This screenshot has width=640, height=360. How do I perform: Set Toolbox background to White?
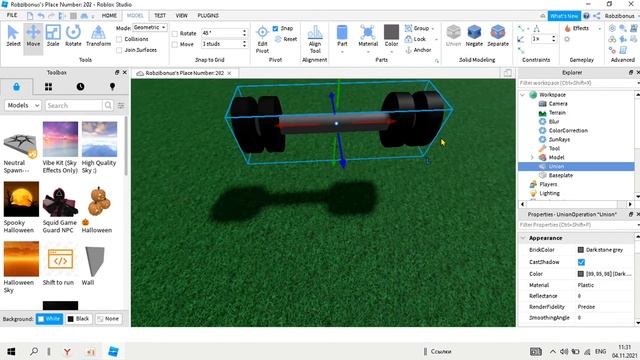[49, 319]
